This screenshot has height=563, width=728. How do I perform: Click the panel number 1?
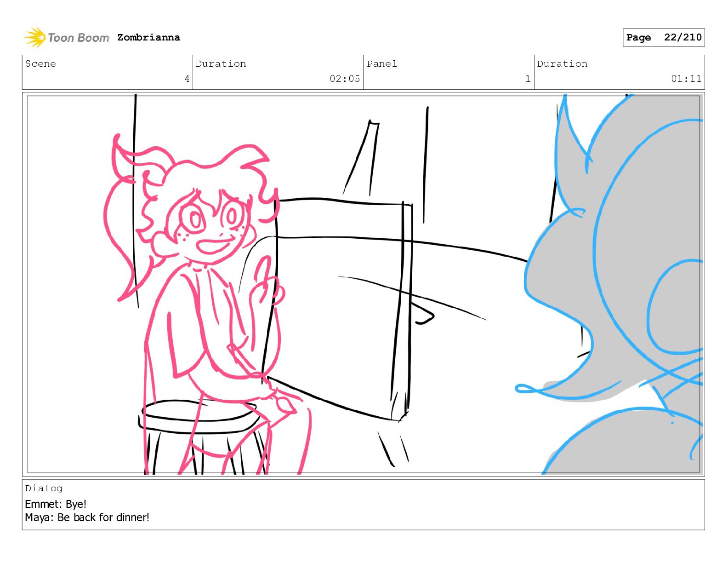(x=528, y=79)
